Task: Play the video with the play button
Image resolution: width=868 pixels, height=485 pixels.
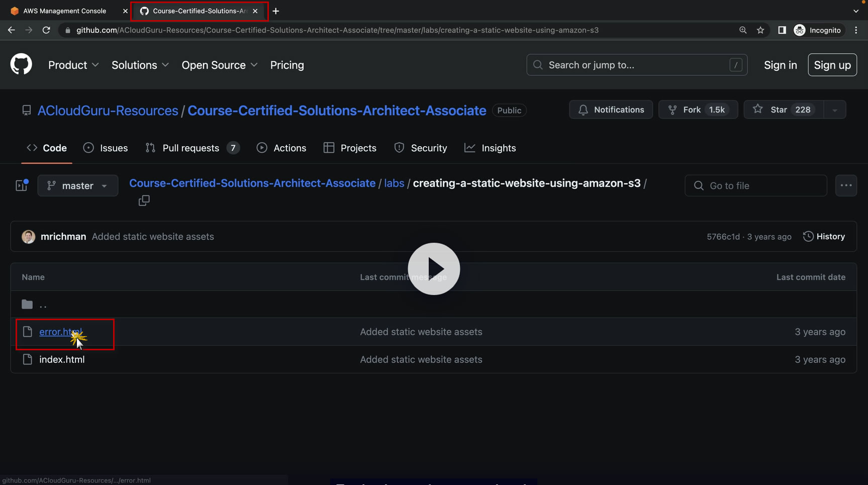Action: point(434,269)
